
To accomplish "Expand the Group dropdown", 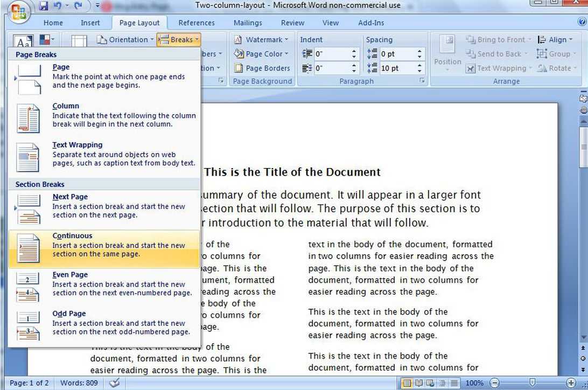I will tap(556, 54).
